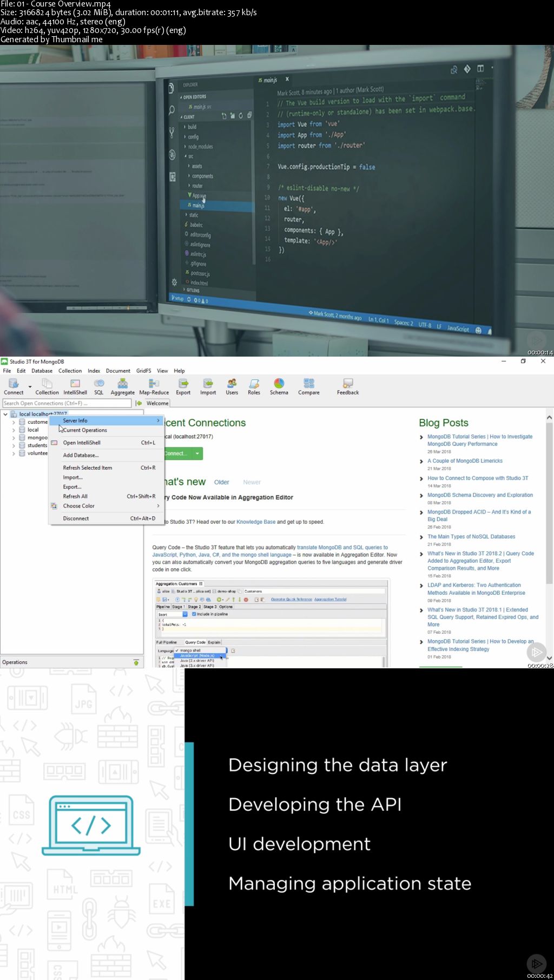Click the Feedback toolbar icon
The width and height of the screenshot is (554, 980).
coord(348,384)
